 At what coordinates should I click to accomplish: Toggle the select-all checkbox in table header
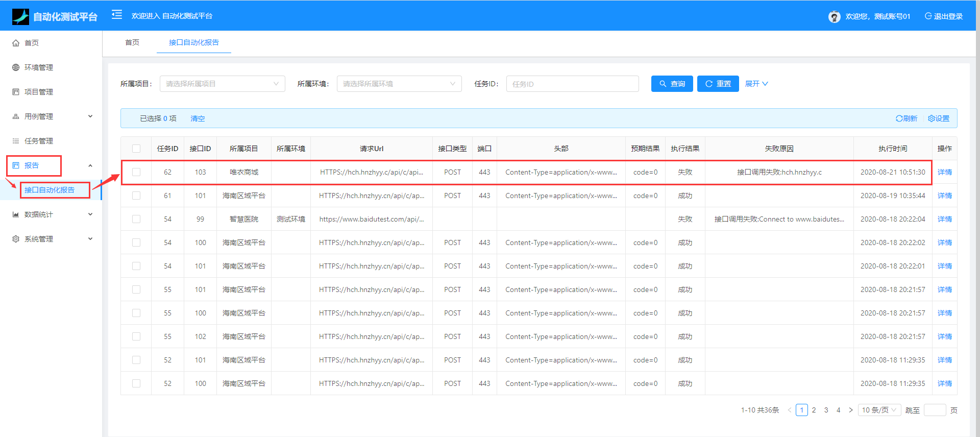pos(136,149)
